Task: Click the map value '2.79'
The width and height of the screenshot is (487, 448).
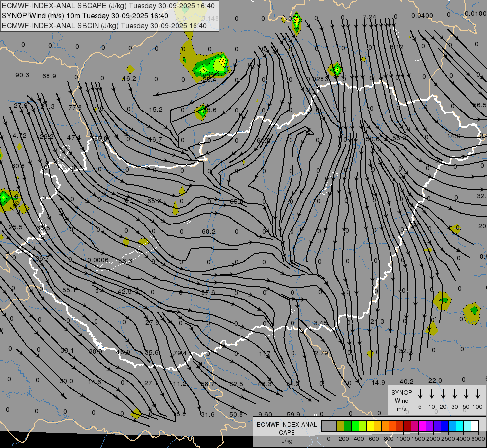Action: (321, 353)
